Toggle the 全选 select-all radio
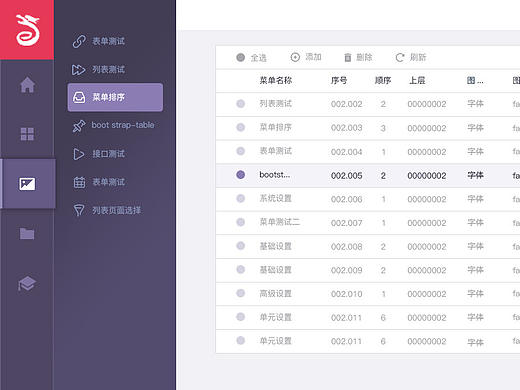The width and height of the screenshot is (520, 390). tap(240, 57)
